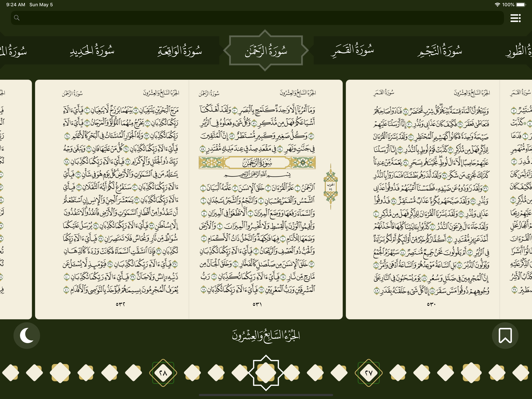
Task: Select the سورة النجم tab
Action: coord(440,51)
